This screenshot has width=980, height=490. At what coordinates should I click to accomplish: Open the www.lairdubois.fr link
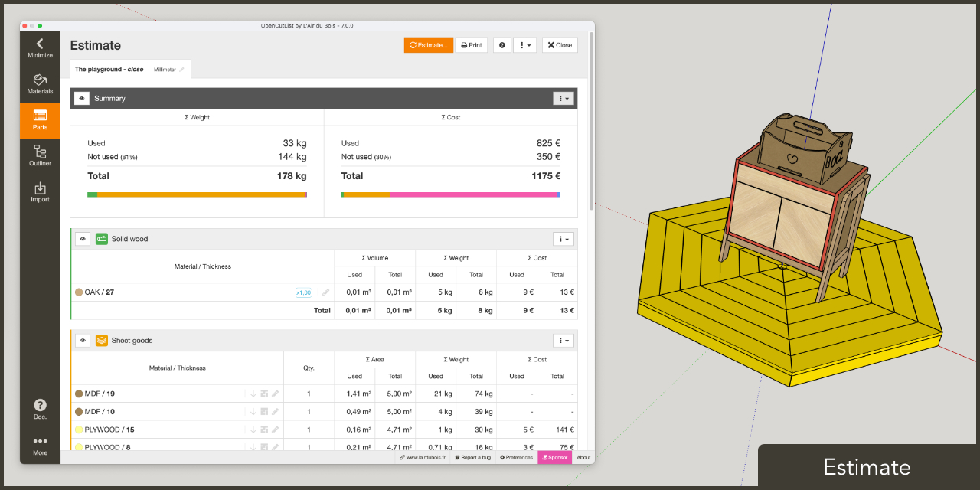point(423,457)
